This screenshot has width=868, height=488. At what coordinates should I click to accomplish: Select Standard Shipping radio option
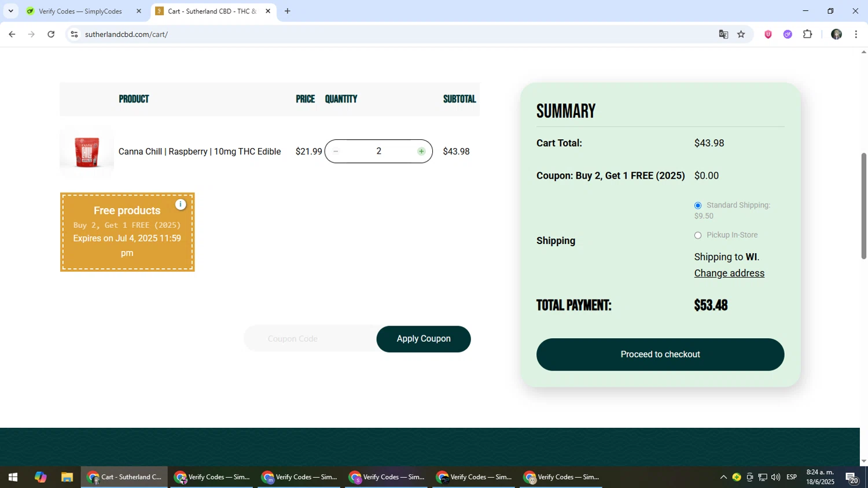(698, 205)
